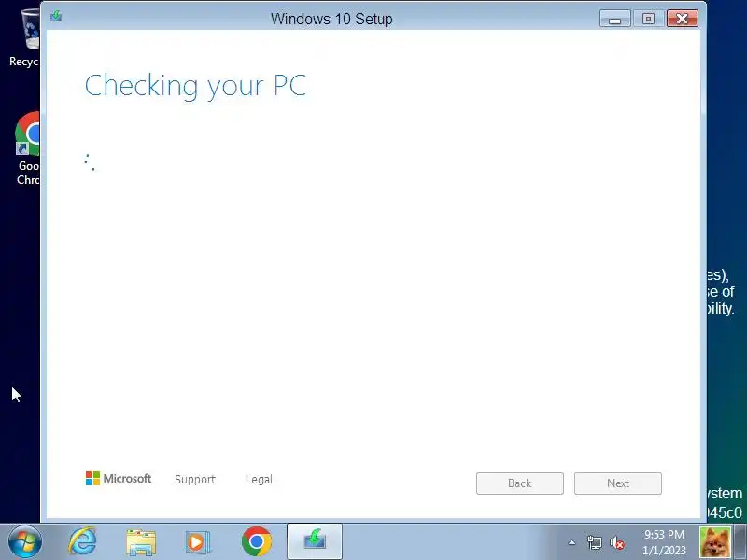This screenshot has height=560, width=747.
Task: Open the Legal link
Action: click(x=259, y=479)
